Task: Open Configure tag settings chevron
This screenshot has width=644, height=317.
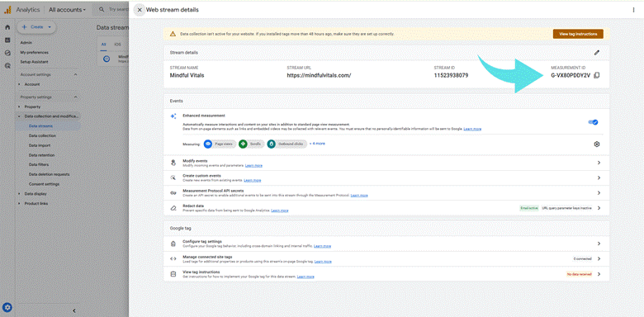Action: click(x=599, y=244)
